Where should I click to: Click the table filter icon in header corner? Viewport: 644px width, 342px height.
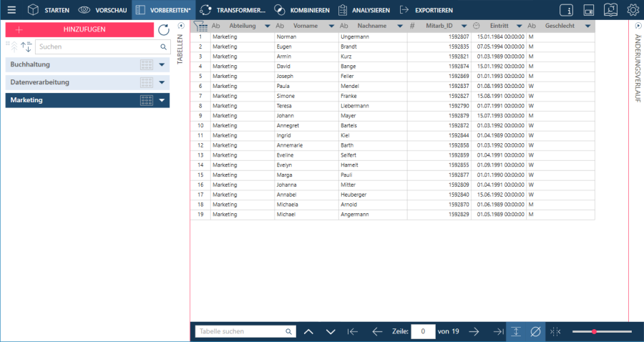(200, 26)
